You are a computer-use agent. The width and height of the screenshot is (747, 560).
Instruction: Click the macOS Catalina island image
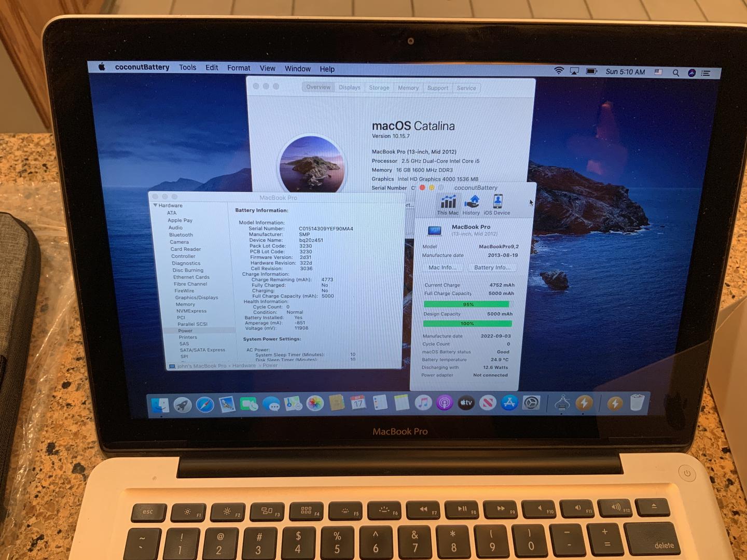click(x=311, y=165)
